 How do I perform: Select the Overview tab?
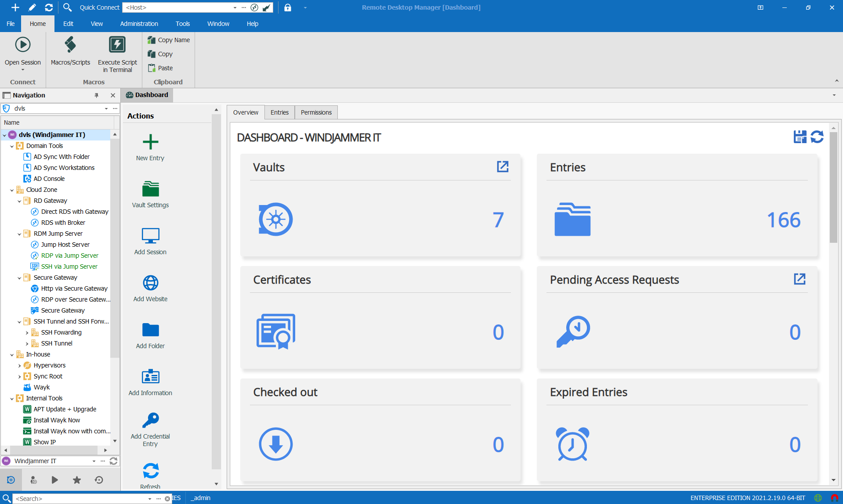tap(246, 112)
